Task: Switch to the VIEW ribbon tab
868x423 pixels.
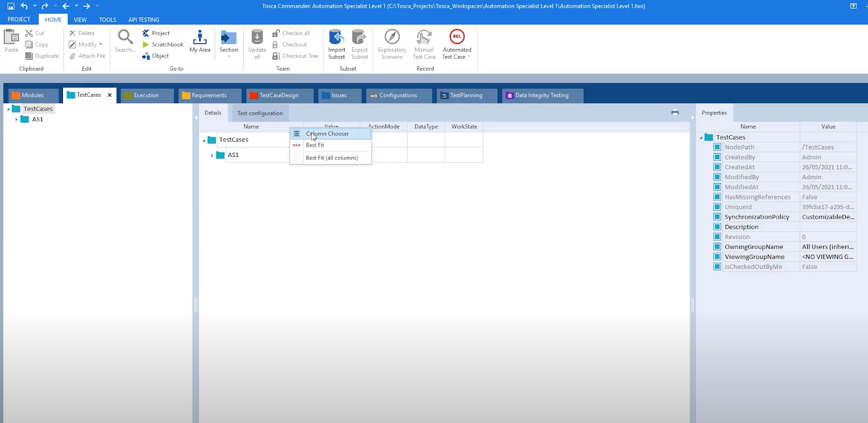Action: point(80,20)
